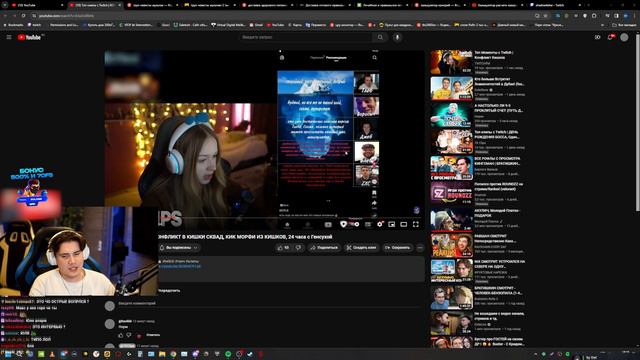Open the ROUNDZZ suggested video thumbnail
Viewport: 640px width, 360px height.
click(x=451, y=194)
